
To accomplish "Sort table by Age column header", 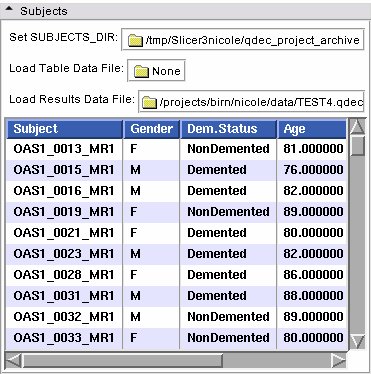I will point(312,129).
